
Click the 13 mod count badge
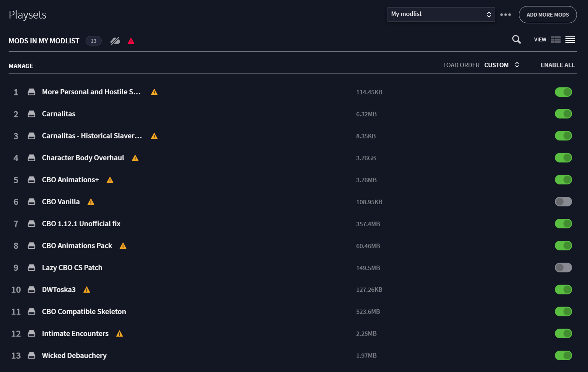tap(93, 41)
